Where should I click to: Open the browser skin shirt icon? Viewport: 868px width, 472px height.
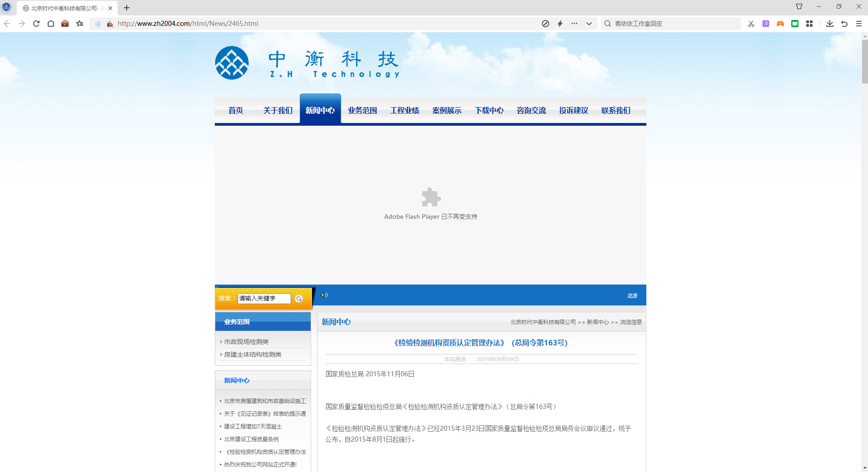click(x=799, y=6)
